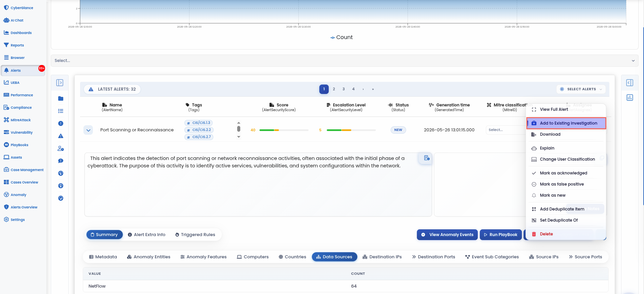Open the AI Chat sidebar item

pyautogui.click(x=17, y=20)
